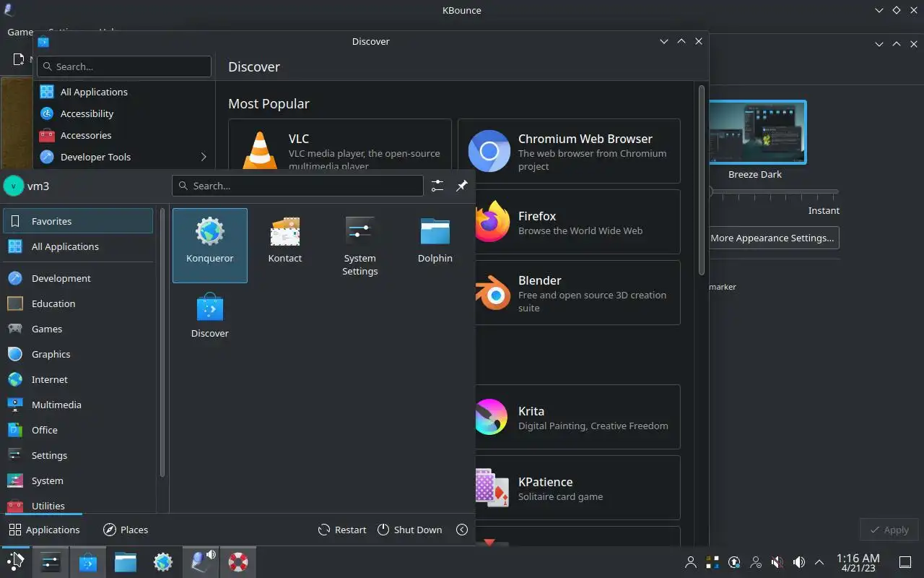This screenshot has height=578, width=924.
Task: Open the System category in launcher
Action: (78, 480)
